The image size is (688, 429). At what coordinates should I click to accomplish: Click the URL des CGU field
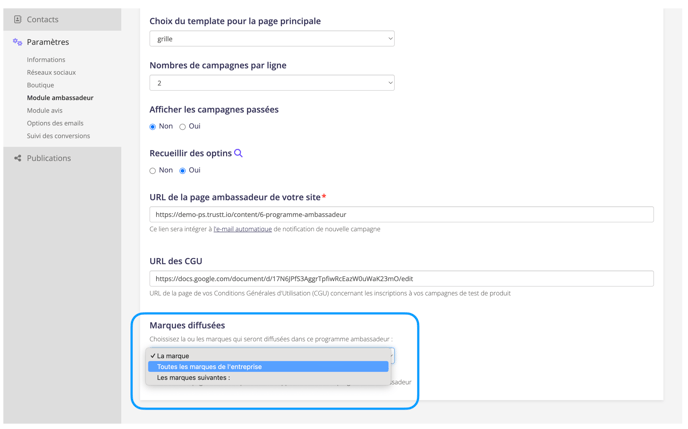401,278
